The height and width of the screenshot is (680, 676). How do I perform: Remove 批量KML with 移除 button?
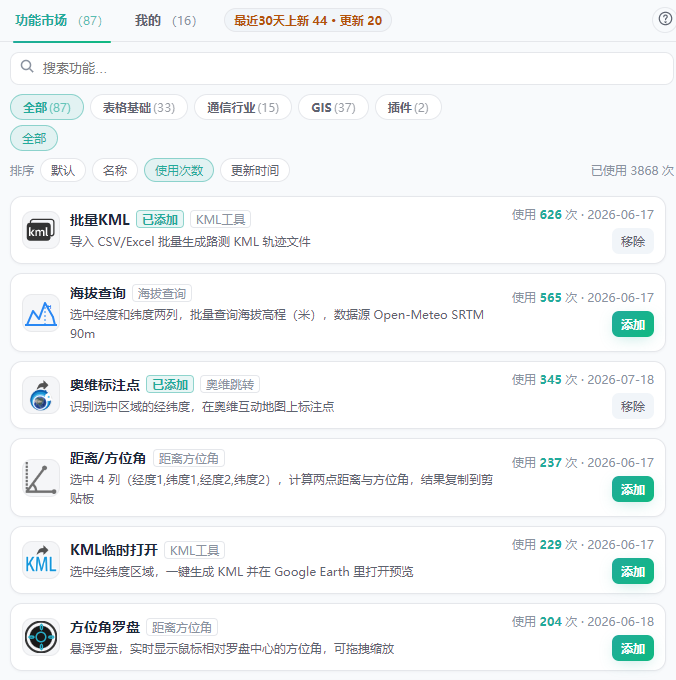pos(633,241)
